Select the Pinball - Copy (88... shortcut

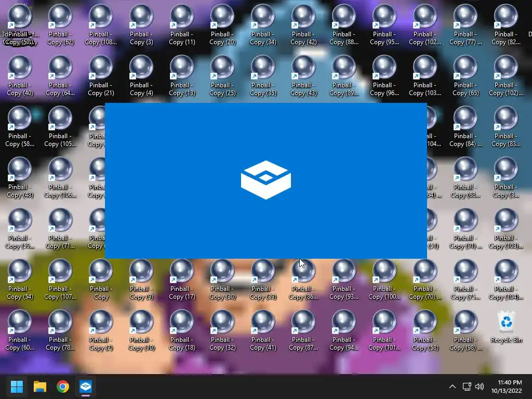pos(344,25)
